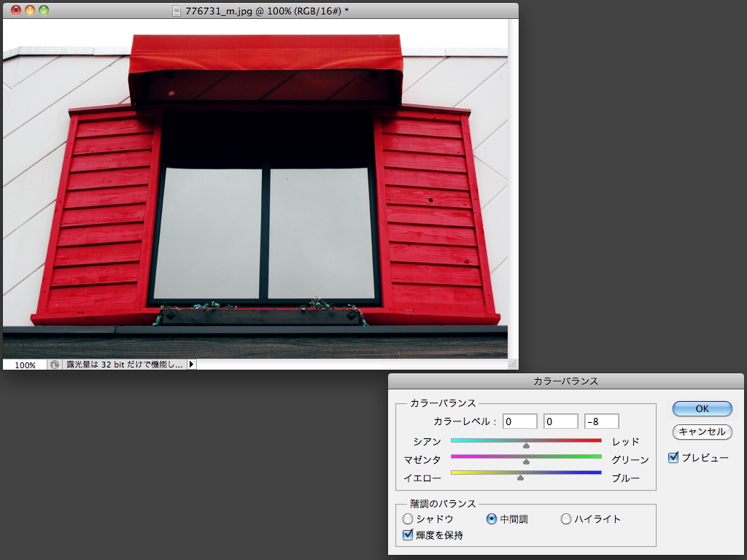Select the シャドウ radio button
This screenshot has height=560, width=747.
408,518
